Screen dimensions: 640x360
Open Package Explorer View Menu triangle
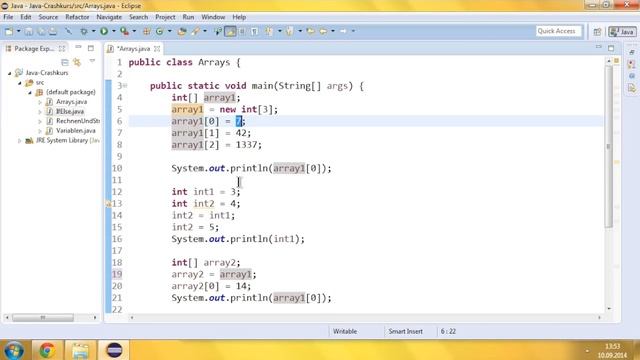pos(92,61)
